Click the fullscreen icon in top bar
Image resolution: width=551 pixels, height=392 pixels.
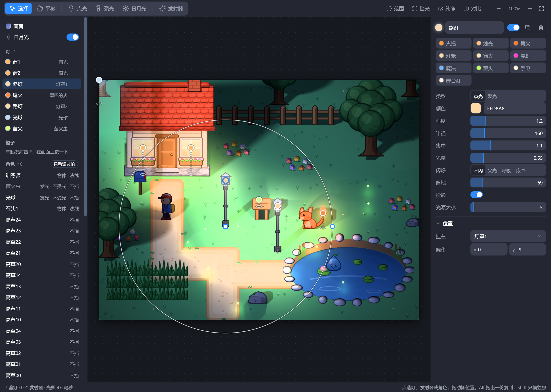(x=541, y=9)
